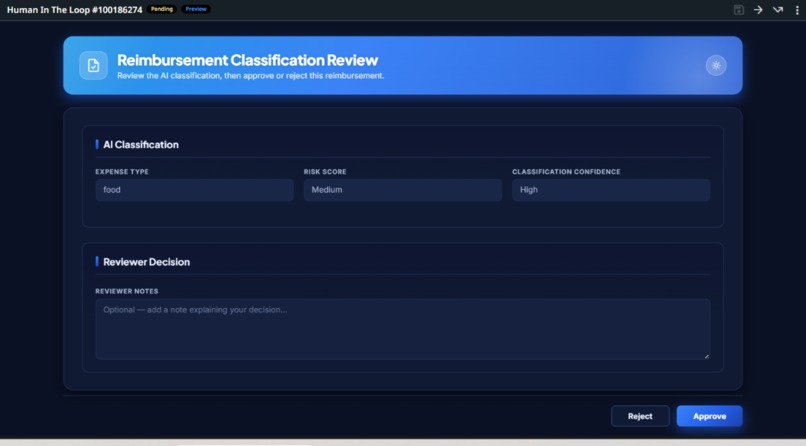This screenshot has width=806, height=446.
Task: Toggle light theme with sun icon
Action: click(716, 65)
